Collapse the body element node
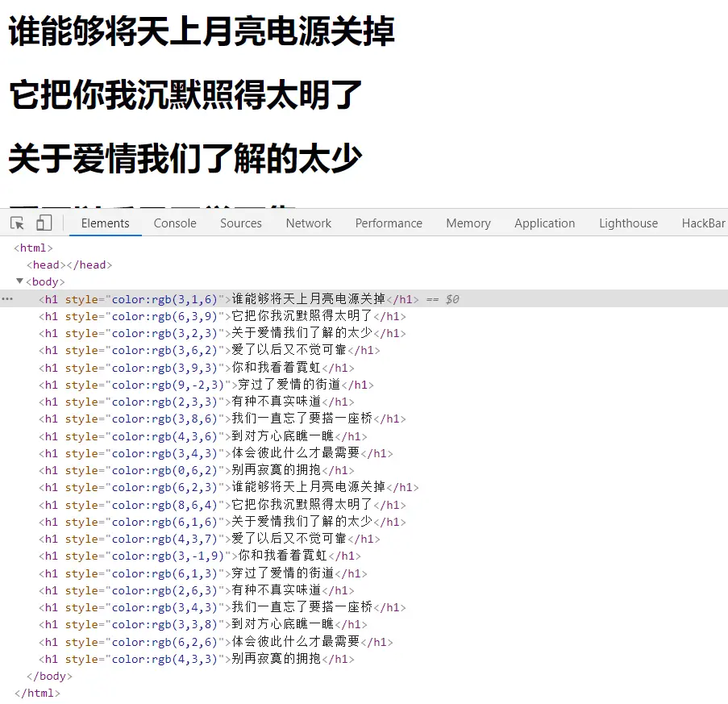728x704 pixels. [19, 281]
